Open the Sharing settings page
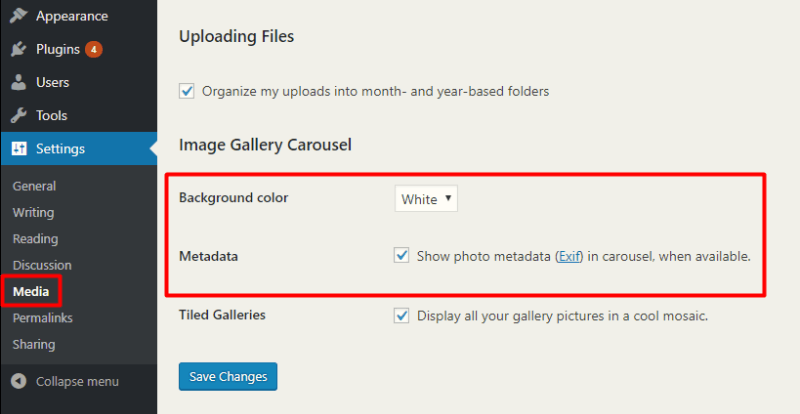The width and height of the screenshot is (800, 414). [34, 345]
